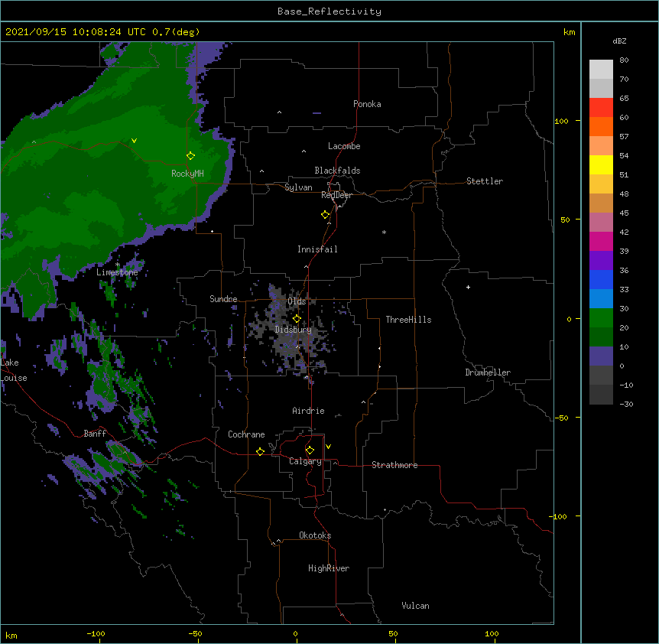659x644 pixels.
Task: Click the 2021/09/15 10:08:24 UTC timestamp
Action: click(x=76, y=32)
